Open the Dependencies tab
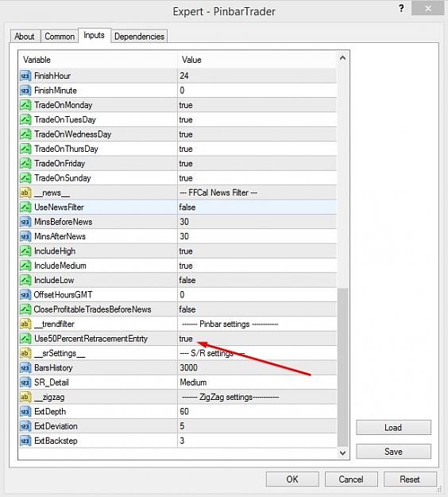The height and width of the screenshot is (497, 448). point(139,37)
